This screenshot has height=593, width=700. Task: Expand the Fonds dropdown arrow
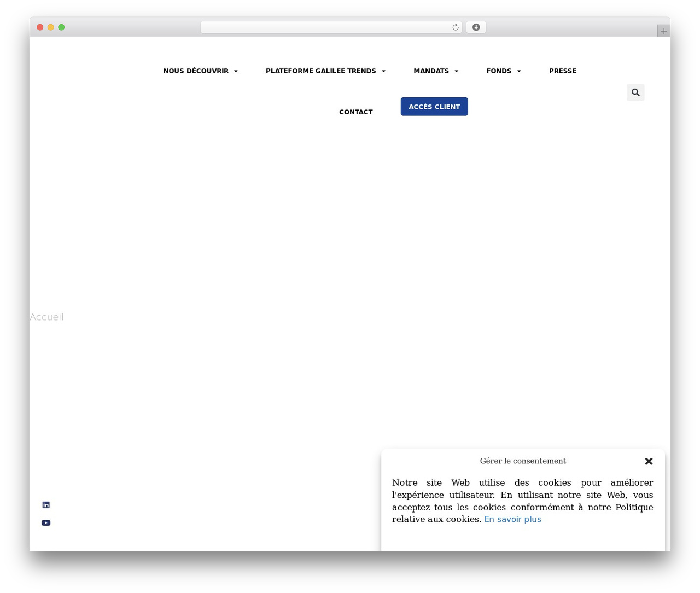[x=518, y=71]
